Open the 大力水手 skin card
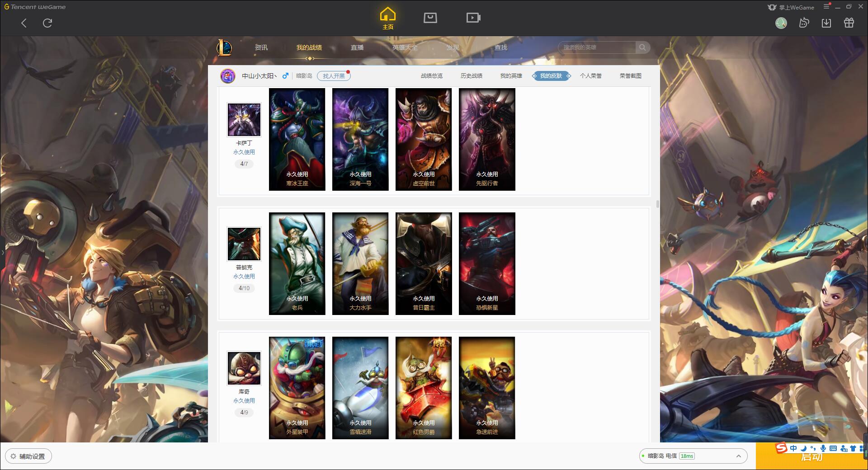Screen dimensions: 868x470 coord(360,263)
